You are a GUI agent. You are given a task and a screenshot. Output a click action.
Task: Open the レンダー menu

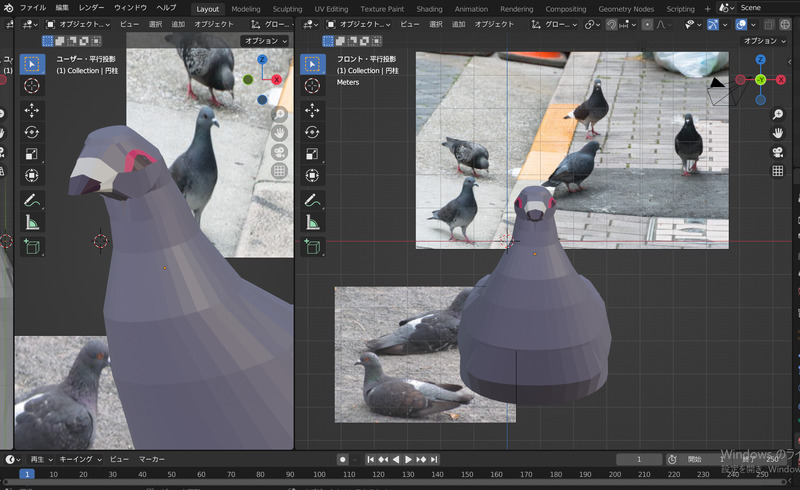91,8
